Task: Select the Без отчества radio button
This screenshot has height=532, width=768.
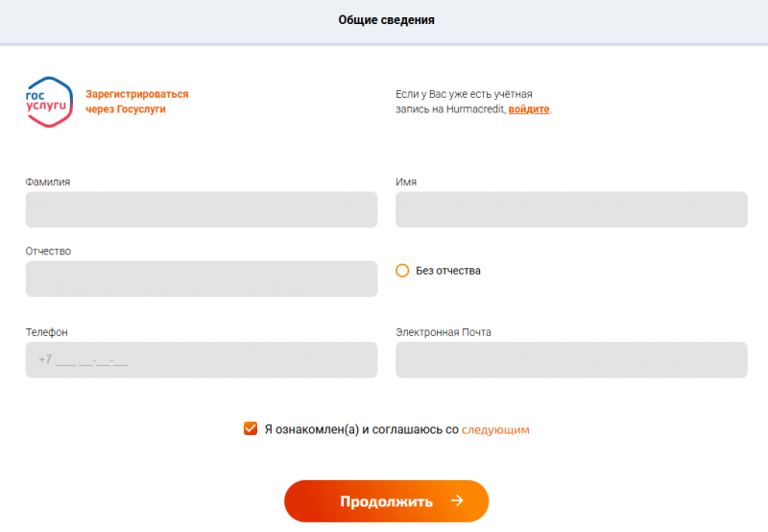Action: point(403,271)
